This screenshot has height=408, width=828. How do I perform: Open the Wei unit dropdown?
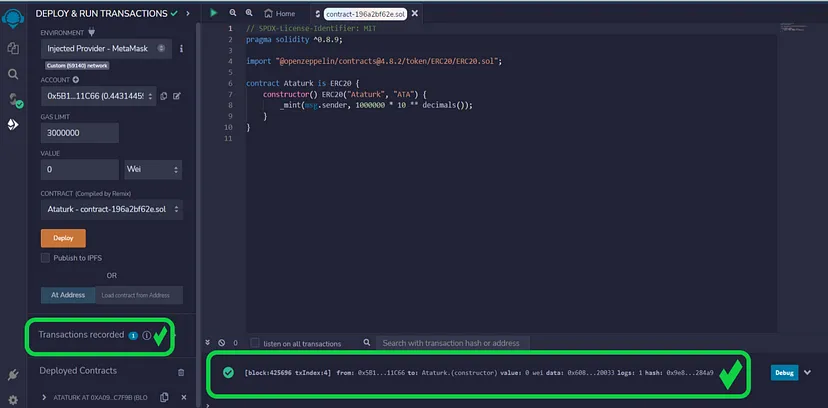tap(152, 170)
